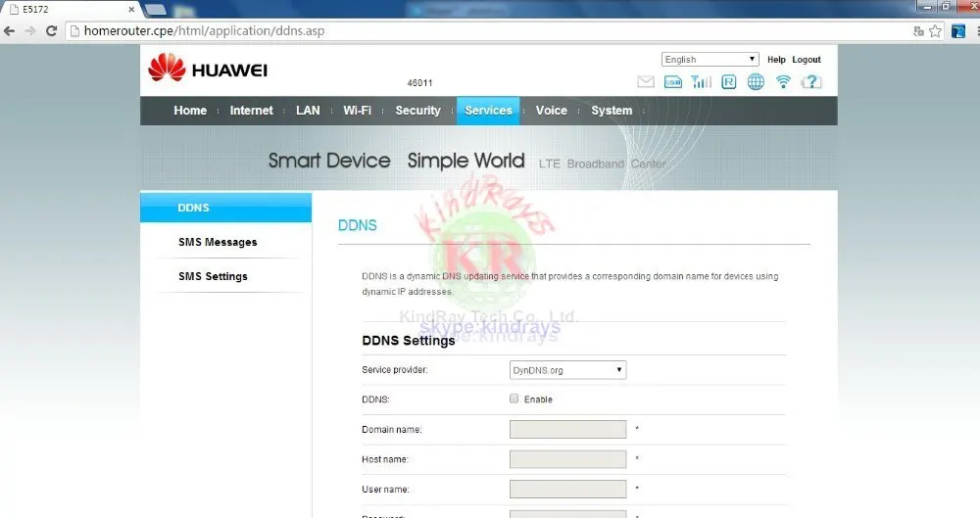Click the roaming R status icon
The width and height of the screenshot is (980, 518).
(729, 82)
